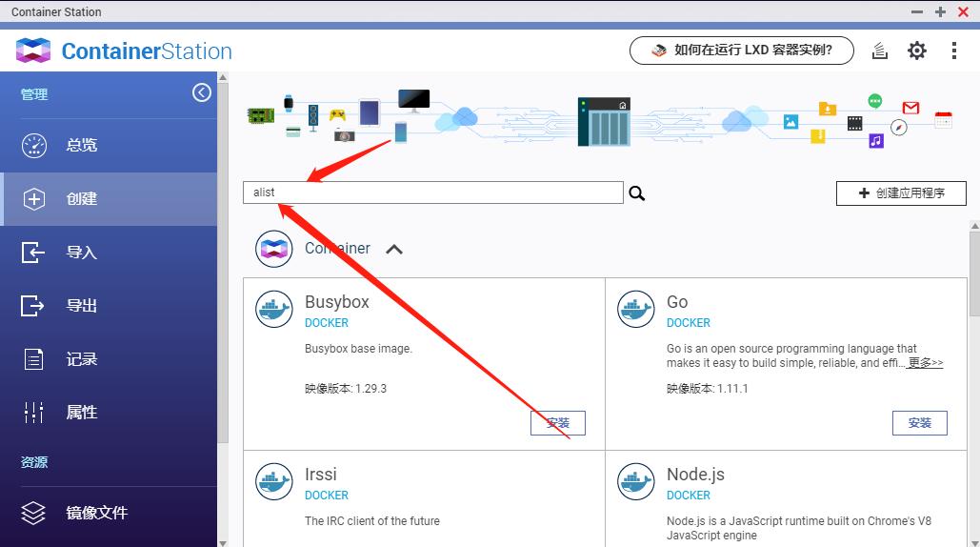Screen dimensions: 980x547
Task: Select 创建 in the sidebar
Action: click(x=109, y=199)
